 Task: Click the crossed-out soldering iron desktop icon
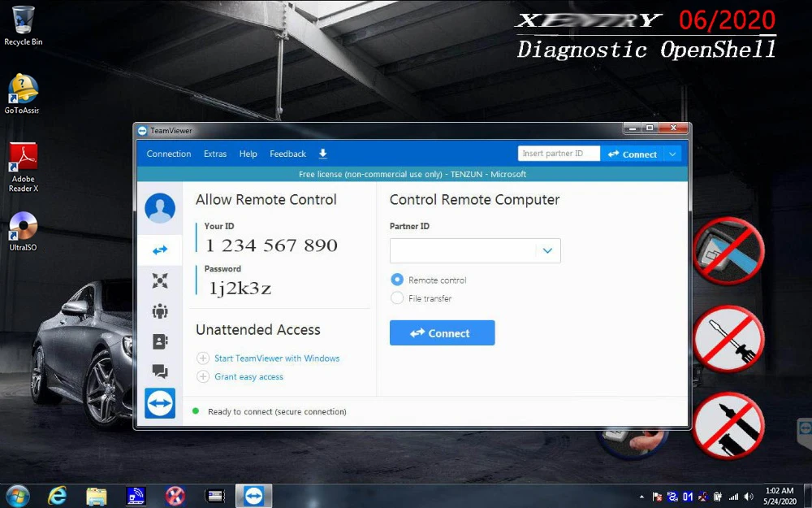pos(728,425)
